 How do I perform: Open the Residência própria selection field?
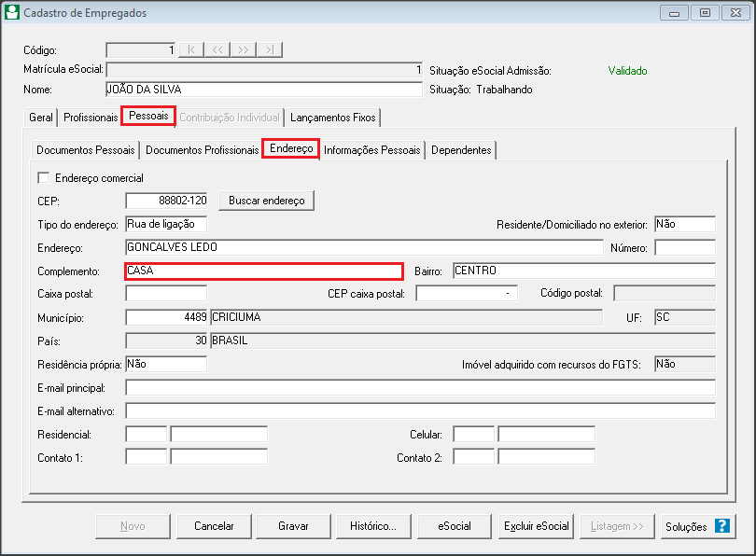tap(165, 365)
